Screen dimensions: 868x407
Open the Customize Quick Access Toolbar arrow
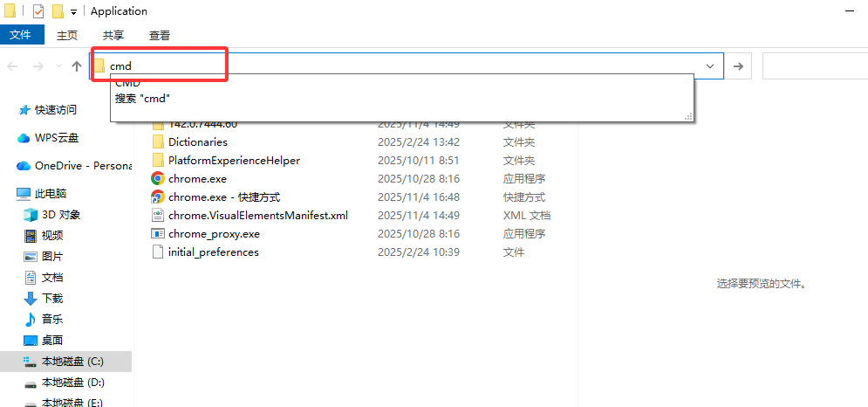coord(73,12)
